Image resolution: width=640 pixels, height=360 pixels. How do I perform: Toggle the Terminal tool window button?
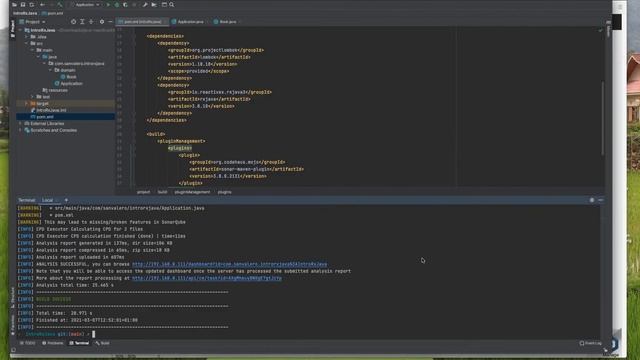(x=79, y=343)
